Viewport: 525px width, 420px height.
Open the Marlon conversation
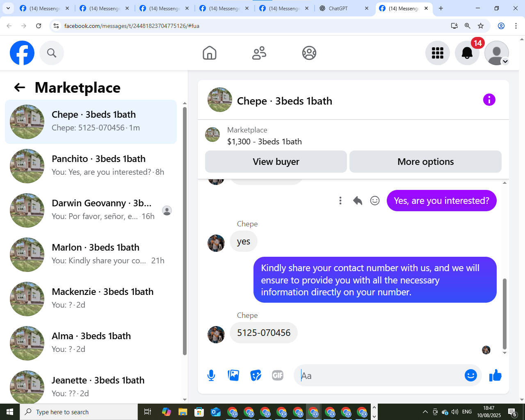coord(91,255)
